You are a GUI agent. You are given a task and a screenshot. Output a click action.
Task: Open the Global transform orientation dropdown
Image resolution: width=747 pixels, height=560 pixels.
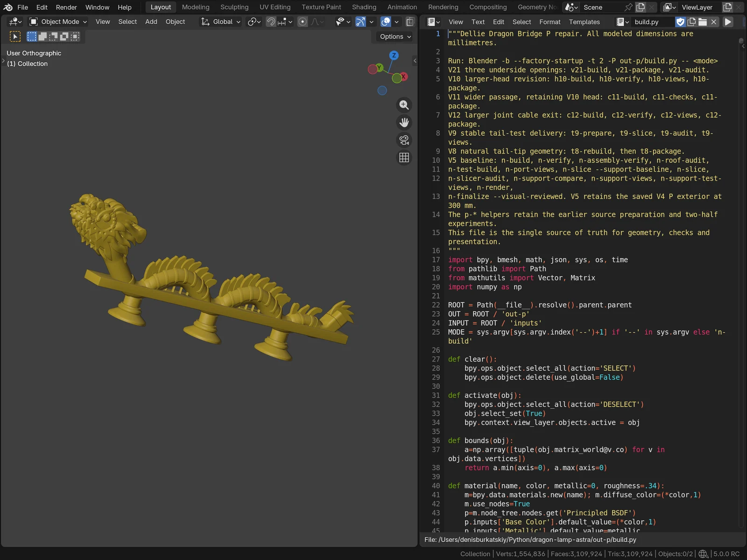pyautogui.click(x=221, y=21)
